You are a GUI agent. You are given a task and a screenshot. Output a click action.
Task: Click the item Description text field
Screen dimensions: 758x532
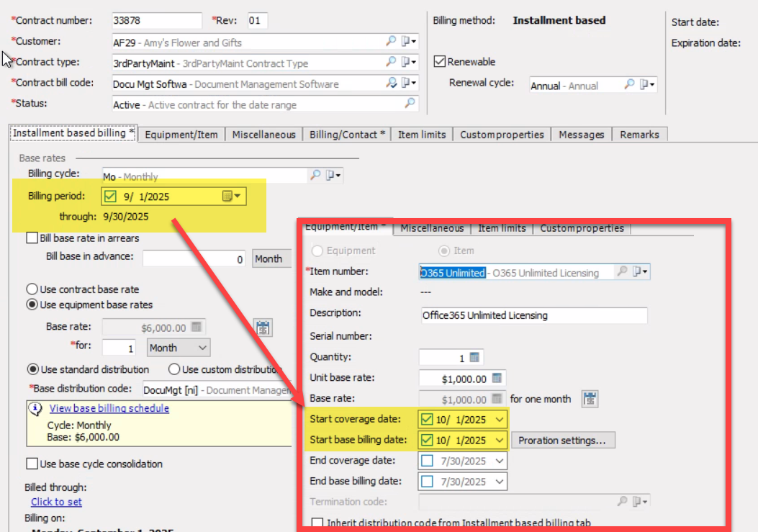pyautogui.click(x=534, y=315)
